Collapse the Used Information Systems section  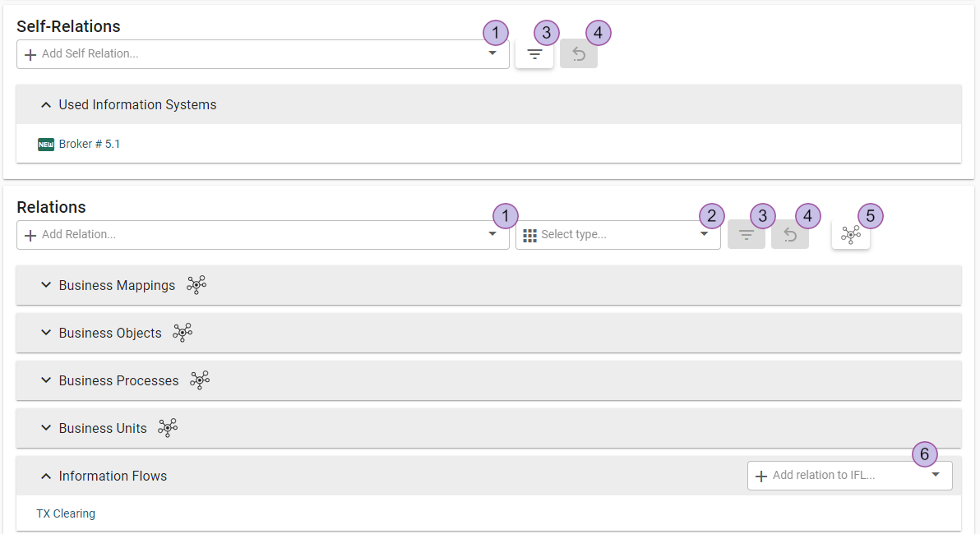(x=46, y=105)
